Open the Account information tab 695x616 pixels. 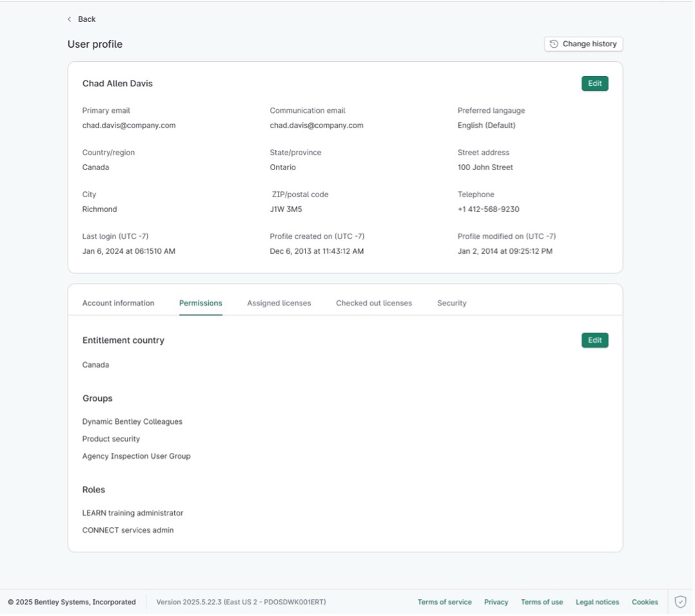click(117, 302)
